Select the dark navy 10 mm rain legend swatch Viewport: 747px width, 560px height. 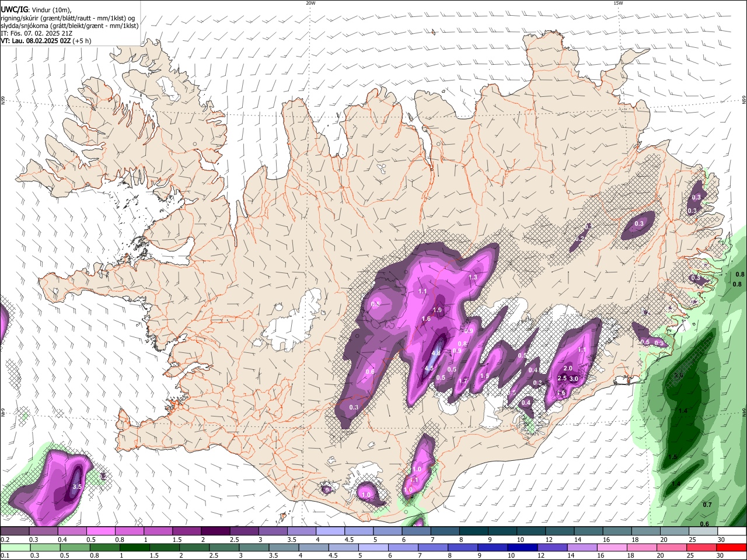522,547
